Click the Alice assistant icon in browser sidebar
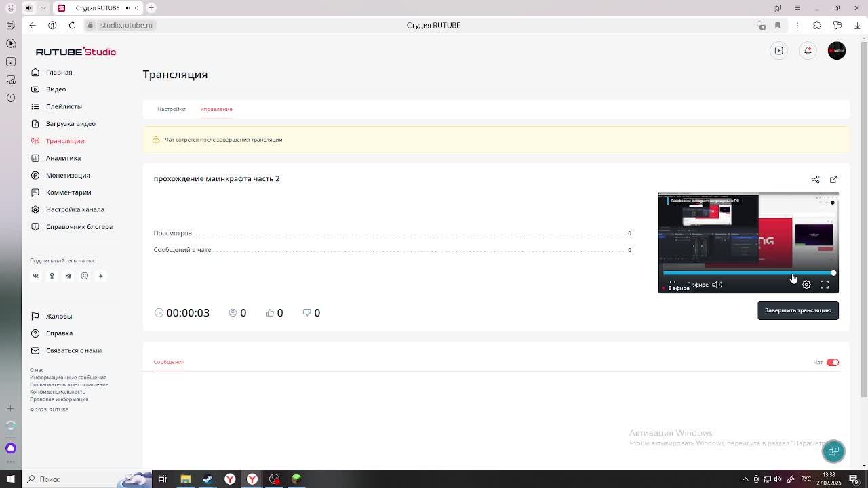 (11, 448)
